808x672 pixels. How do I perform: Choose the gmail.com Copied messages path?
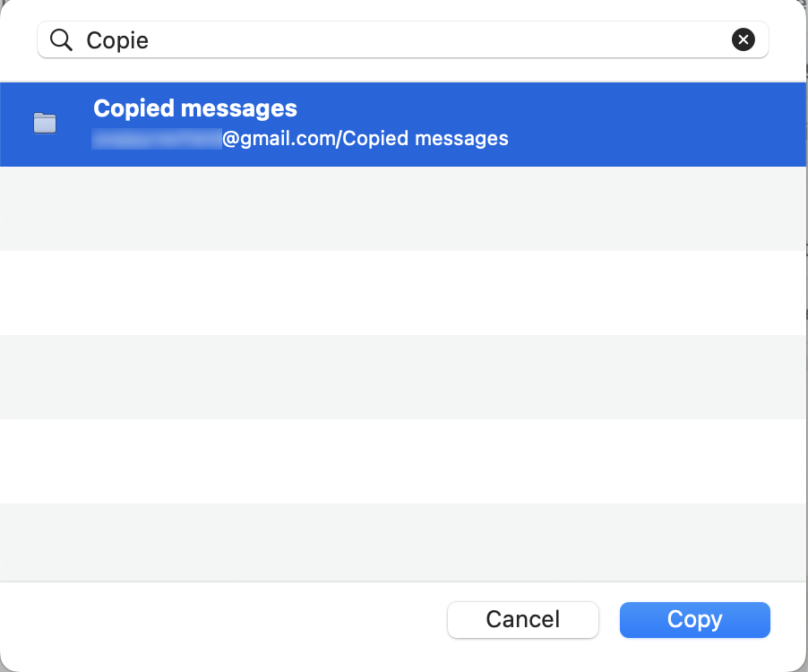point(300,138)
